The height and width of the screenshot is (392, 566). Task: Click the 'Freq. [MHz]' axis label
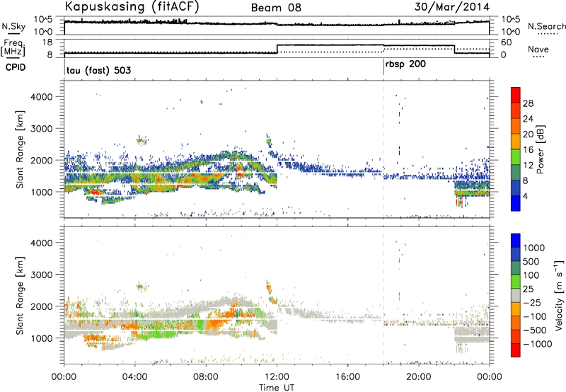[x=14, y=48]
